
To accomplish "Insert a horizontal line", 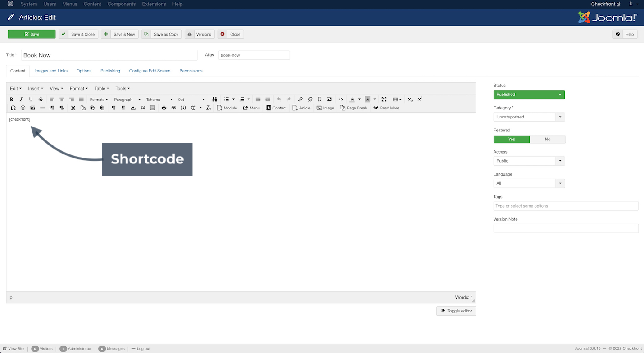I will [x=42, y=108].
